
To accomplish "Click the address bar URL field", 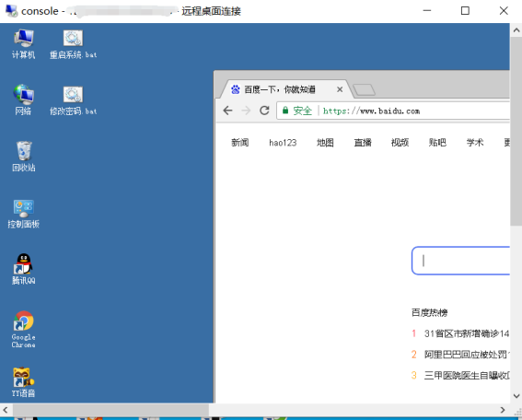I will click(x=393, y=111).
